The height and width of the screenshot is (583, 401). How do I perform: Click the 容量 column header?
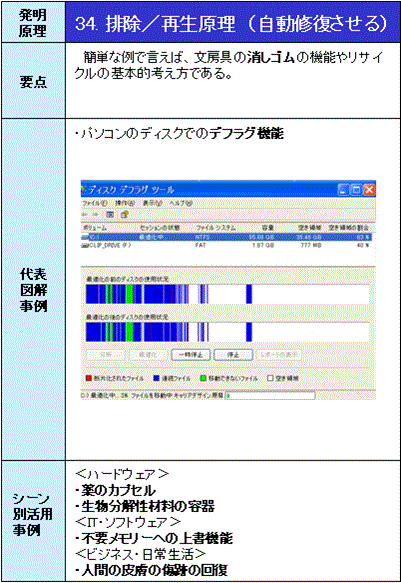click(x=268, y=228)
